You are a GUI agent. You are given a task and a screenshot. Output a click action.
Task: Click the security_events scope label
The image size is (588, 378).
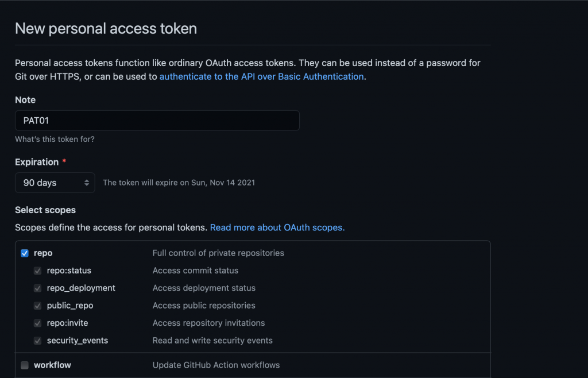point(78,341)
